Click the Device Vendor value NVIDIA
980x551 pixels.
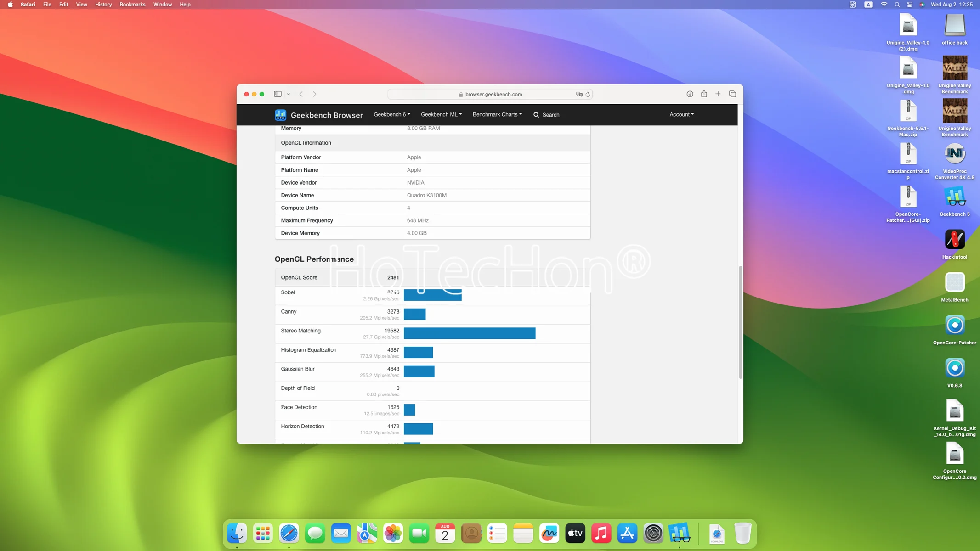click(x=415, y=183)
